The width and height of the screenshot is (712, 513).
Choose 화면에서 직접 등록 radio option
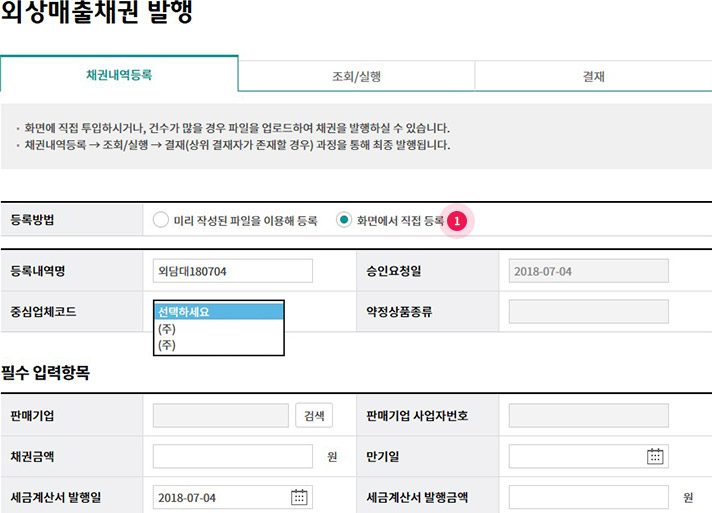[x=344, y=220]
